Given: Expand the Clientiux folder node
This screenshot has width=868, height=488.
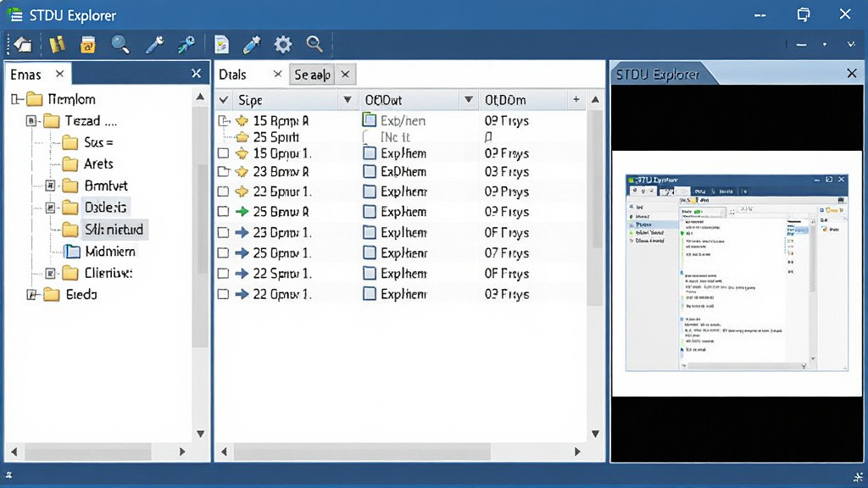Looking at the screenshot, I should click(x=50, y=274).
